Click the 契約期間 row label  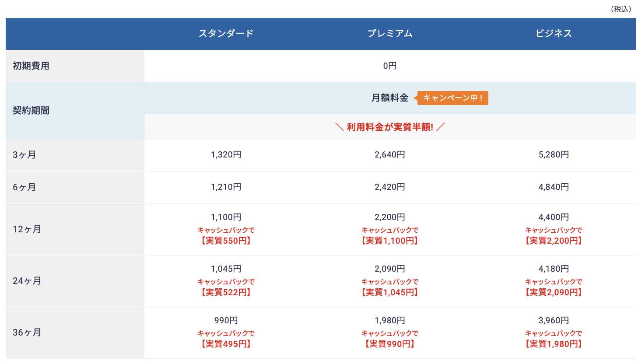click(31, 111)
